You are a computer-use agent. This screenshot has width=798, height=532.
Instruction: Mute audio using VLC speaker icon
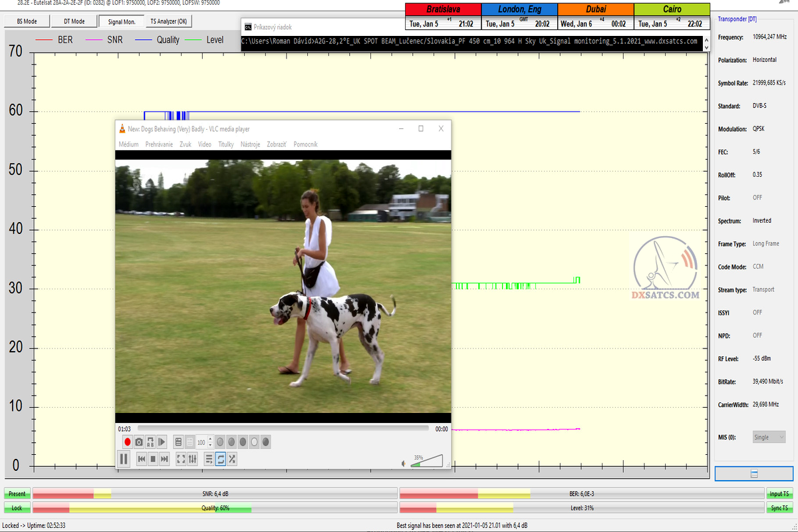tap(403, 464)
